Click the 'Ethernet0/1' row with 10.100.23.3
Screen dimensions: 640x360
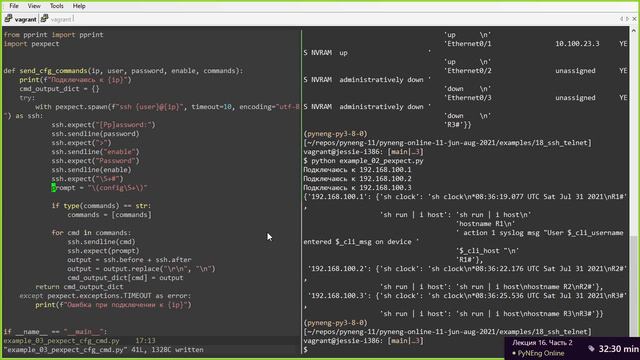tap(536, 44)
